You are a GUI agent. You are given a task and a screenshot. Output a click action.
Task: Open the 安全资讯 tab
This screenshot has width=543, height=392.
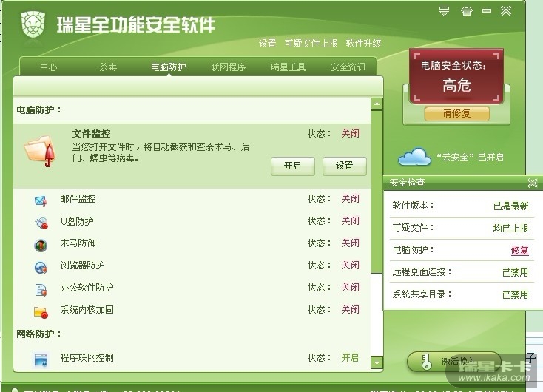coord(348,67)
